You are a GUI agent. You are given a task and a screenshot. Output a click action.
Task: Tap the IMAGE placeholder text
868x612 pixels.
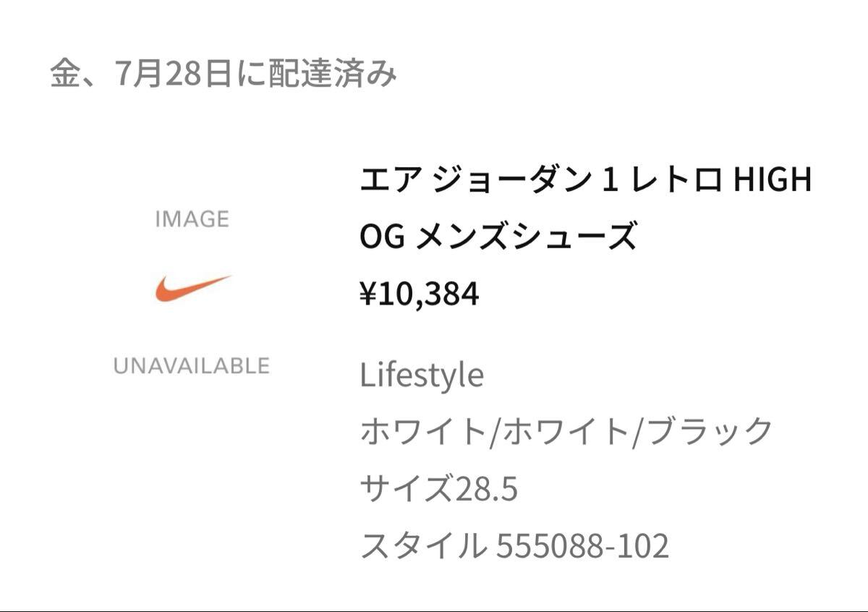point(192,219)
